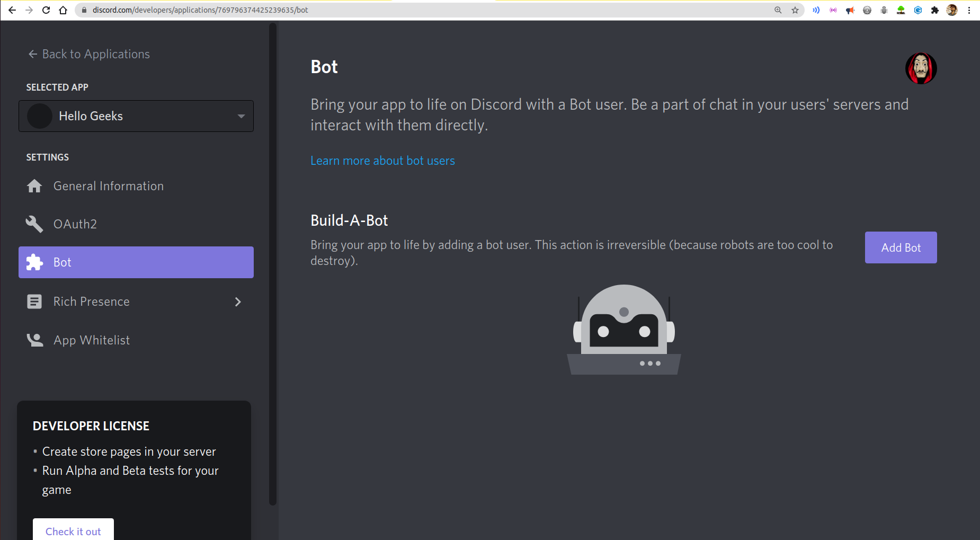Image resolution: width=980 pixels, height=540 pixels.
Task: Click the red megaphone extension icon
Action: [x=850, y=10]
